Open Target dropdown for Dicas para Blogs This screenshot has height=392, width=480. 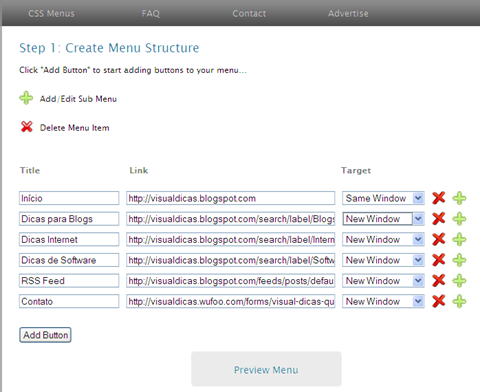[x=383, y=219]
